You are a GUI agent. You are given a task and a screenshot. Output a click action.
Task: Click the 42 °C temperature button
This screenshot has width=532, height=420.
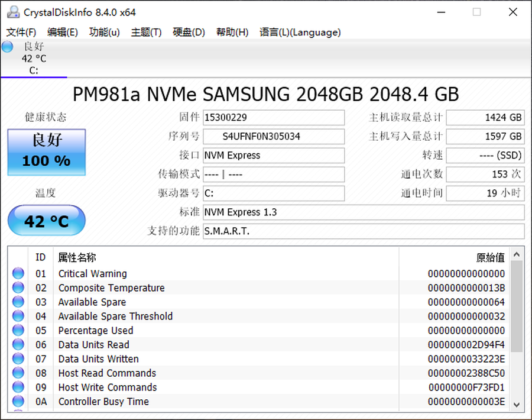pyautogui.click(x=47, y=221)
